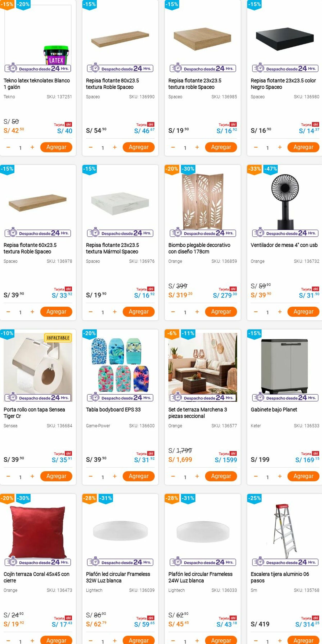Increase quantity for Set de terraza Marchena
322x644 pixels.
197,476
